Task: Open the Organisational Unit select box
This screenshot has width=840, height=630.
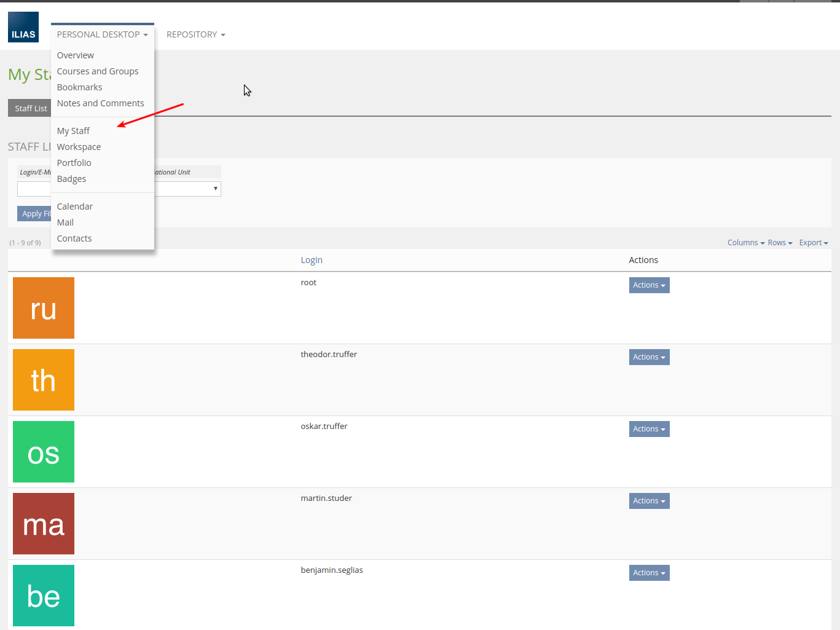Action: pyautogui.click(x=187, y=189)
